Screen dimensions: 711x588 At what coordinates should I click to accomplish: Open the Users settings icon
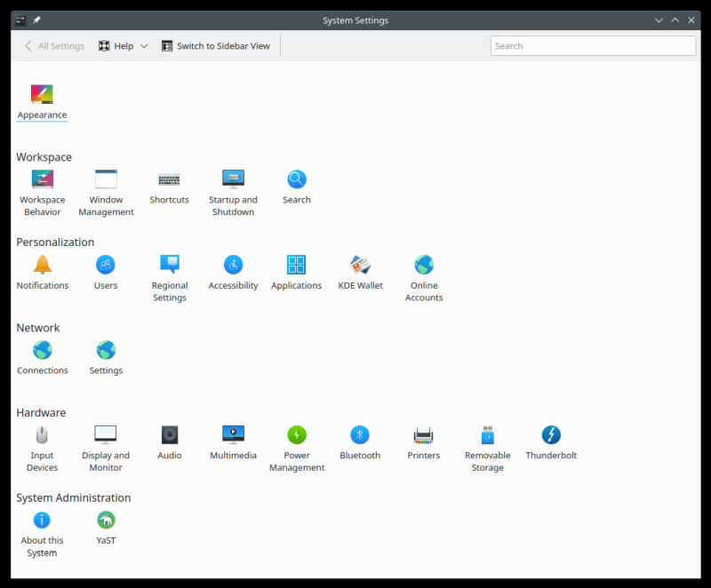[106, 265]
